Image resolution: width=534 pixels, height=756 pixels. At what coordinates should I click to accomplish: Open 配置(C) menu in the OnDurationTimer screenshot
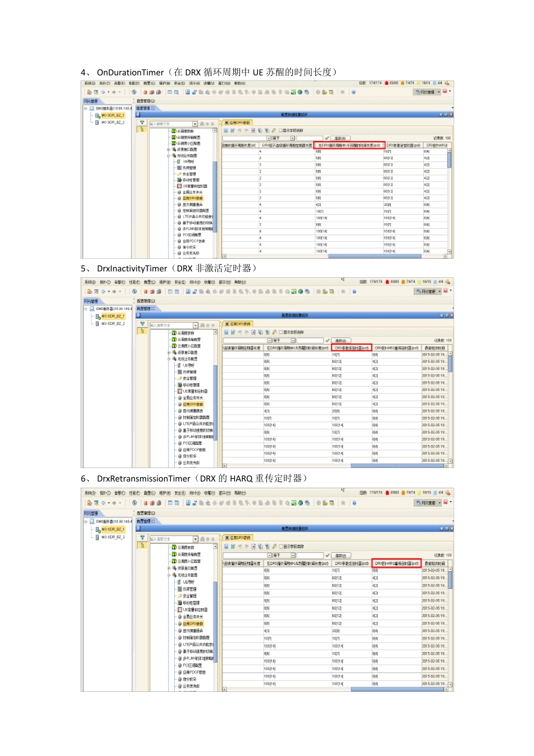(149, 83)
